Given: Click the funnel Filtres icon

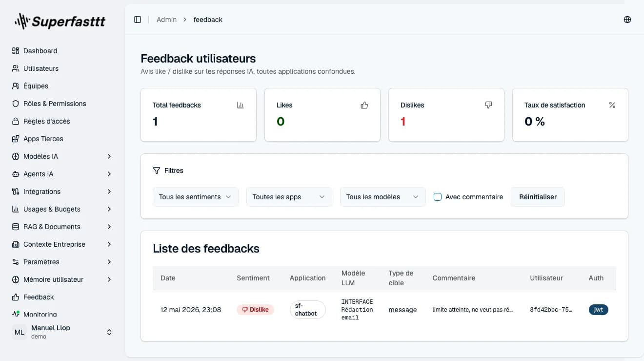Looking at the screenshot, I should point(157,170).
